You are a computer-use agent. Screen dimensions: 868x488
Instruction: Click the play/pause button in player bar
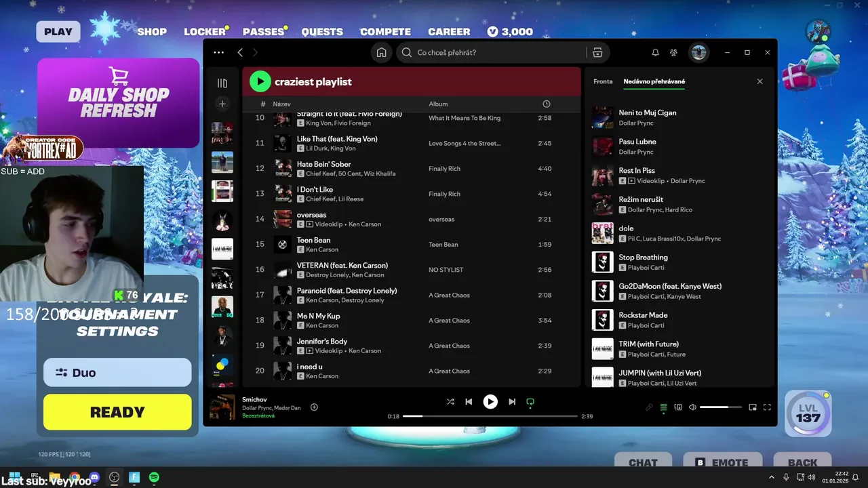pyautogui.click(x=490, y=401)
